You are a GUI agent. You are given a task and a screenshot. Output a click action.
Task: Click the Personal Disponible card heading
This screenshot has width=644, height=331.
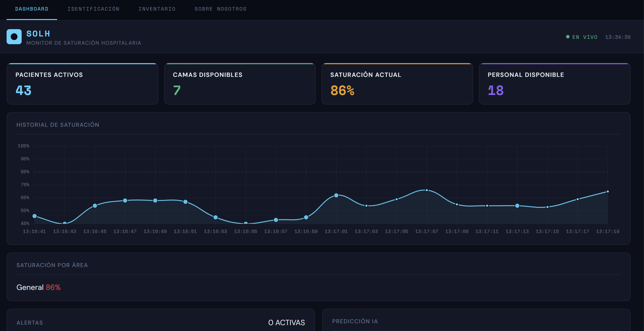click(526, 75)
